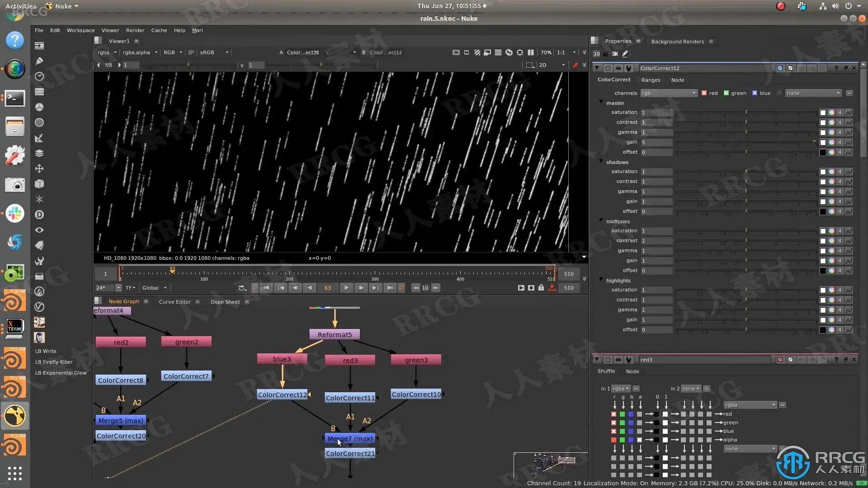Toggle the red3 alpha output checkbox in alpha row
Screen dimensions: 868x488
[x=639, y=440]
